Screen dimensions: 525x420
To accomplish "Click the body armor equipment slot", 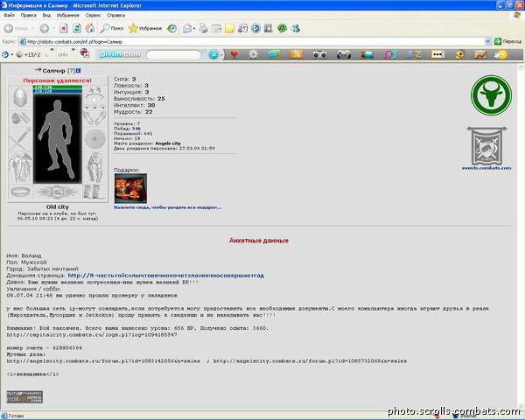I will [x=20, y=168].
